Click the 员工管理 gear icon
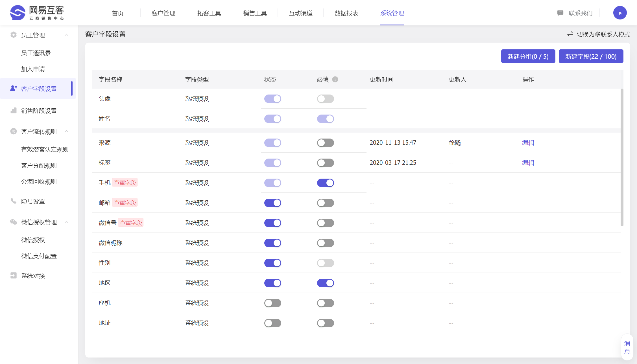Screen dimensions: 637x364 13,35
